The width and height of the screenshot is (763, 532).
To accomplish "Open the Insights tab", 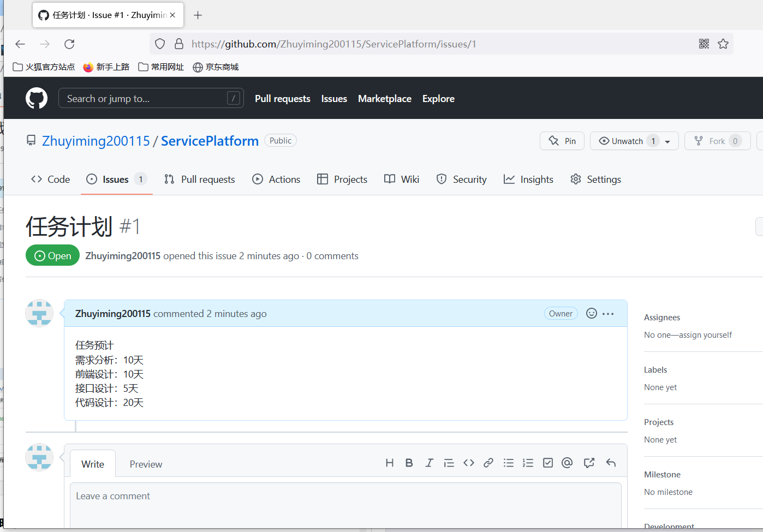I will click(528, 179).
